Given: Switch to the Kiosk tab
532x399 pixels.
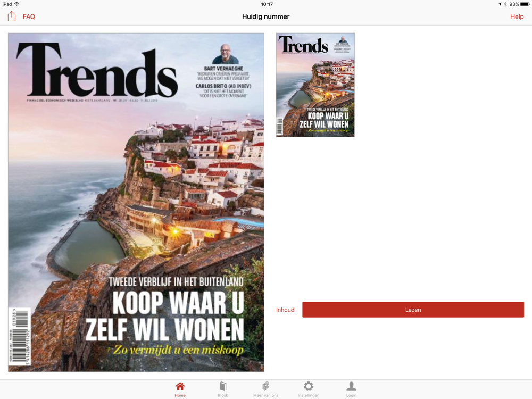Looking at the screenshot, I should point(223,389).
